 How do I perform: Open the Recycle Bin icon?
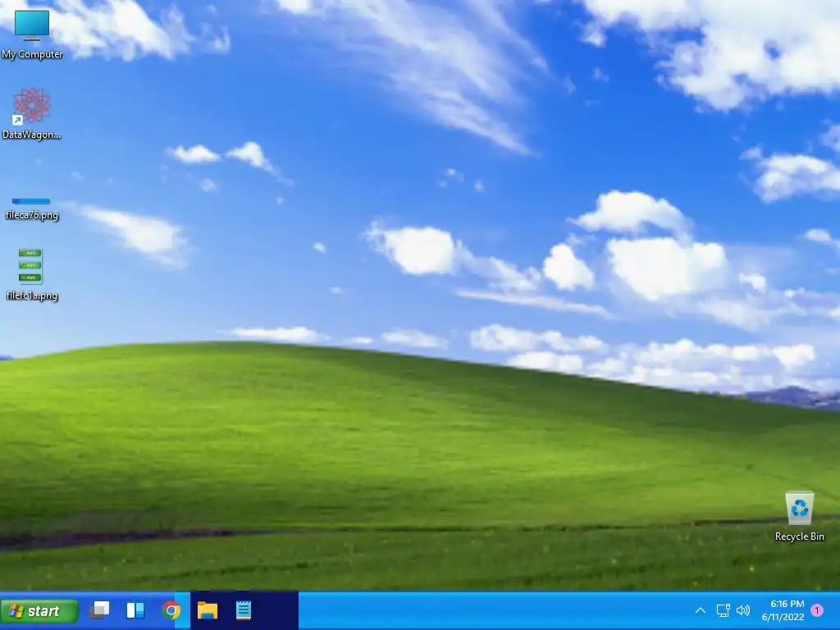pos(799,508)
